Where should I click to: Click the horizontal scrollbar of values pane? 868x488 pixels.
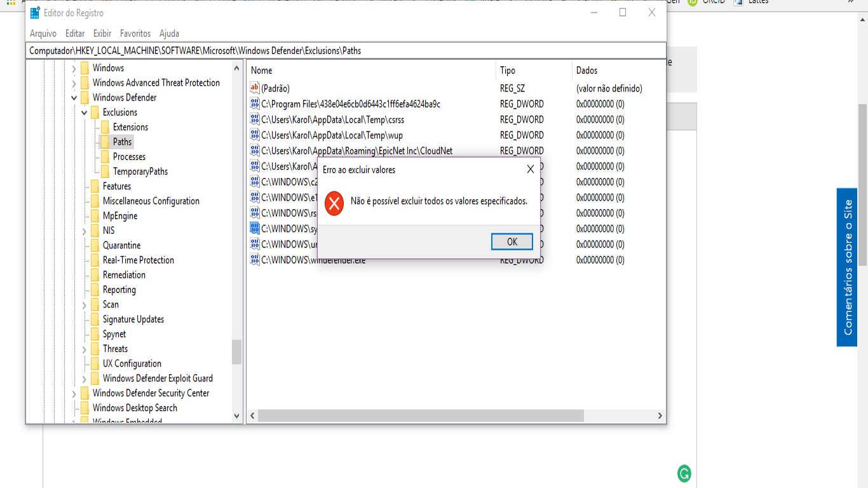pyautogui.click(x=421, y=416)
